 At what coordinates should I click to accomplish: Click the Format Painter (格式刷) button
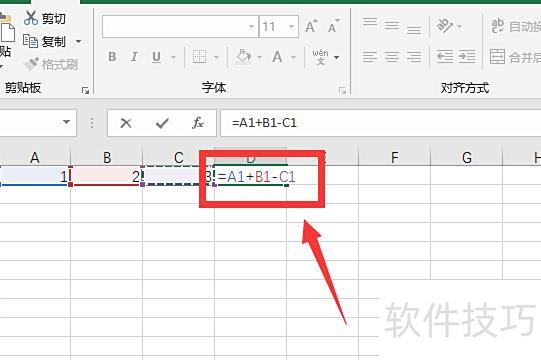tap(52, 64)
